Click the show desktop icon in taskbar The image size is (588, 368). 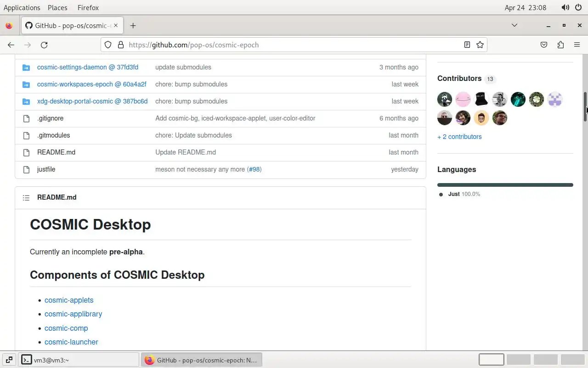[9, 360]
